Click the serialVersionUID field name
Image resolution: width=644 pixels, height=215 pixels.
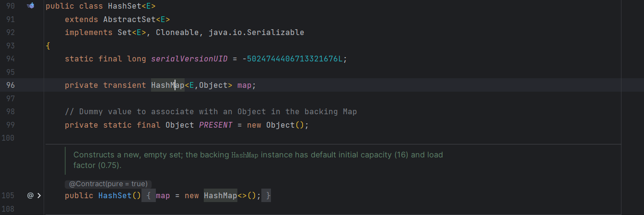pos(189,59)
